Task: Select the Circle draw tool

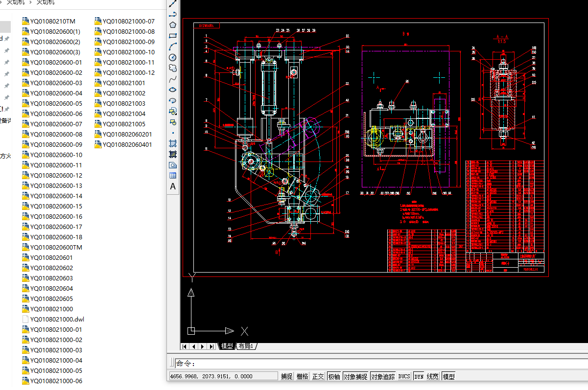Action: tap(172, 57)
